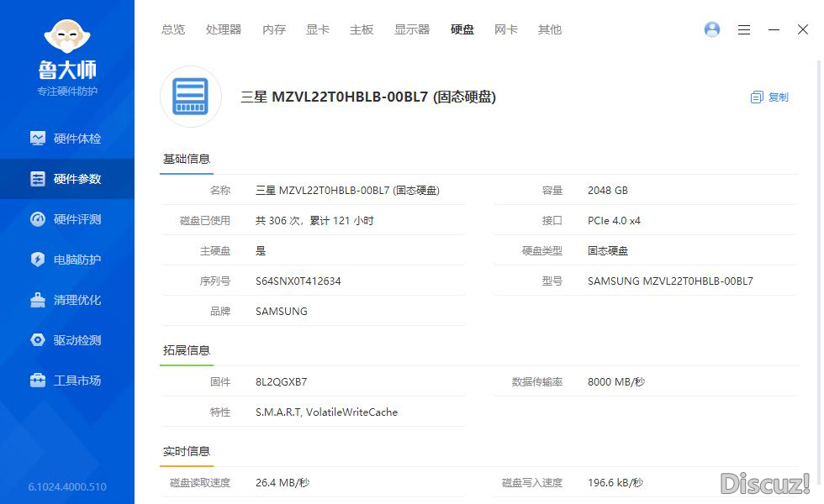The height and width of the screenshot is (504, 824).
Task: Close the 鲁大师 window
Action: (x=803, y=29)
